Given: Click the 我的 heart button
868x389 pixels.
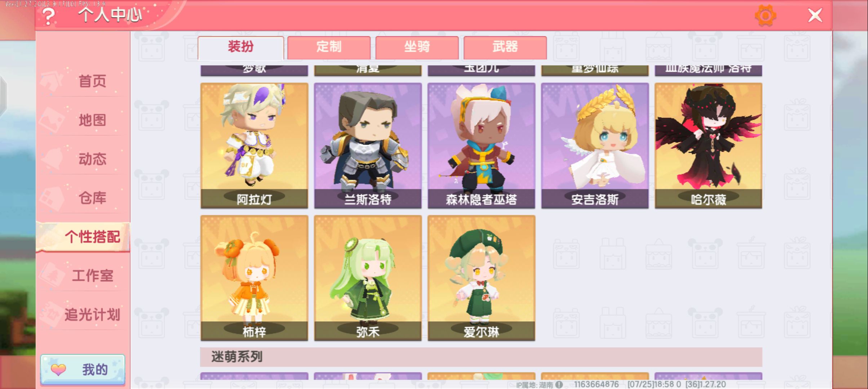Looking at the screenshot, I should pyautogui.click(x=83, y=370).
